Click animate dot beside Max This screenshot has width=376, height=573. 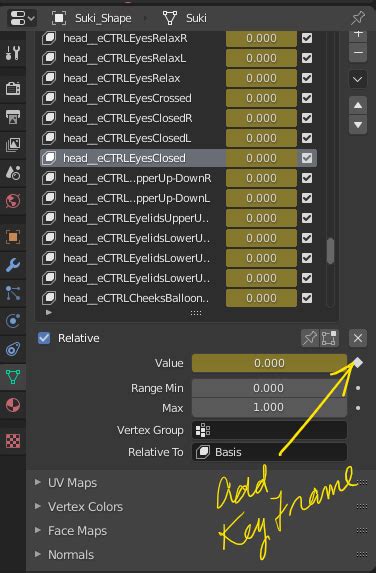point(358,407)
